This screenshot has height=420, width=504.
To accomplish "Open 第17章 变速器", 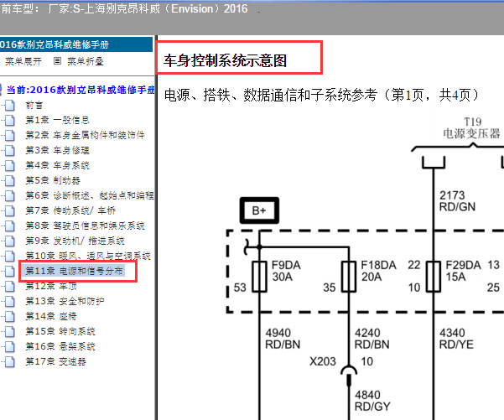I will click(55, 362).
